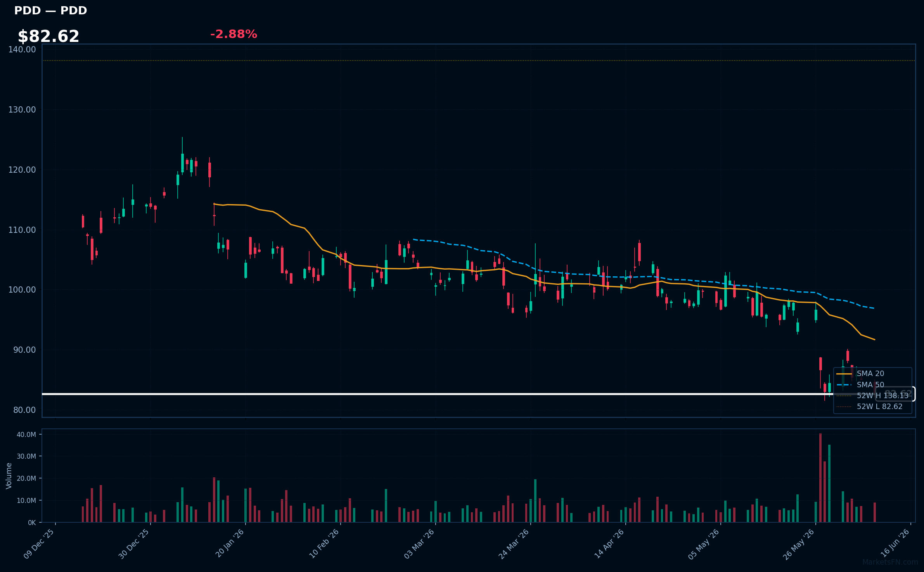
Task: Click the 40.0M volume axis label
Action: coord(26,434)
